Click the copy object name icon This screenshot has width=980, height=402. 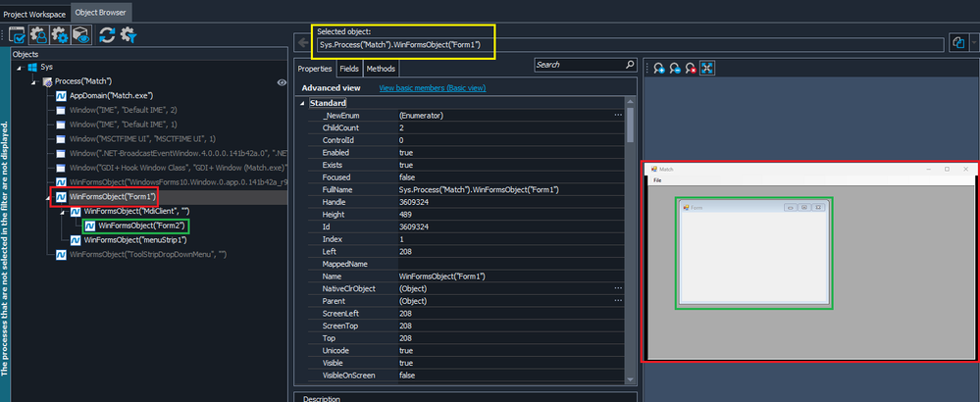pos(957,43)
